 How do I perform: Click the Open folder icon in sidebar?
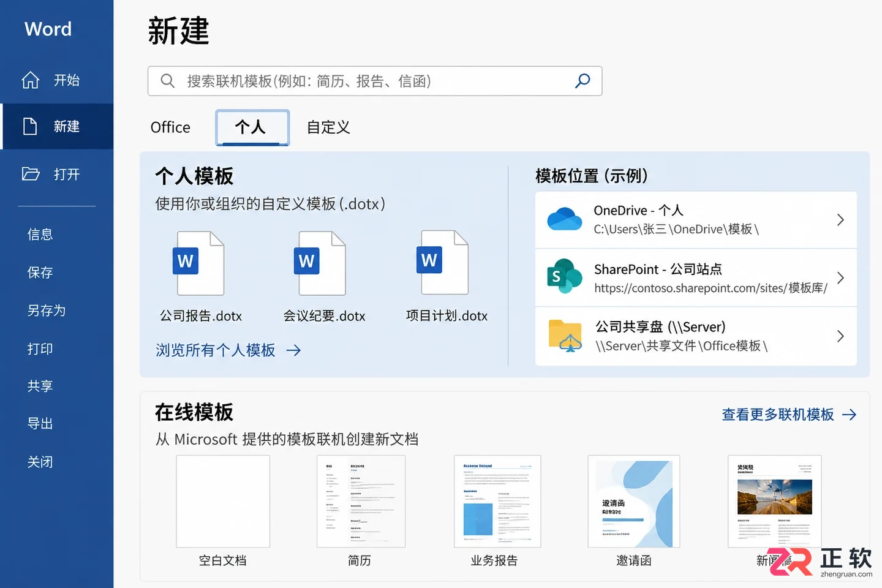31,174
